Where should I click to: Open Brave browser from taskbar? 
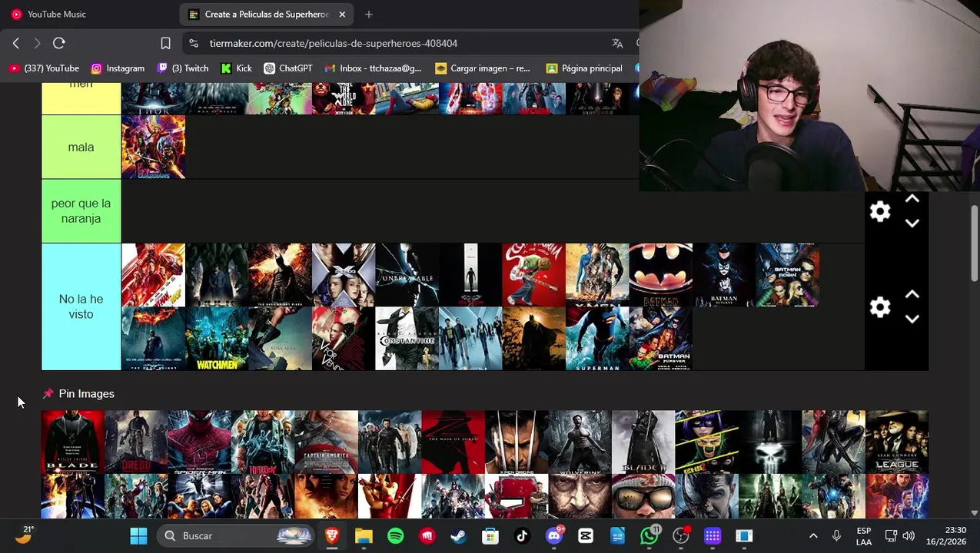[x=332, y=535]
